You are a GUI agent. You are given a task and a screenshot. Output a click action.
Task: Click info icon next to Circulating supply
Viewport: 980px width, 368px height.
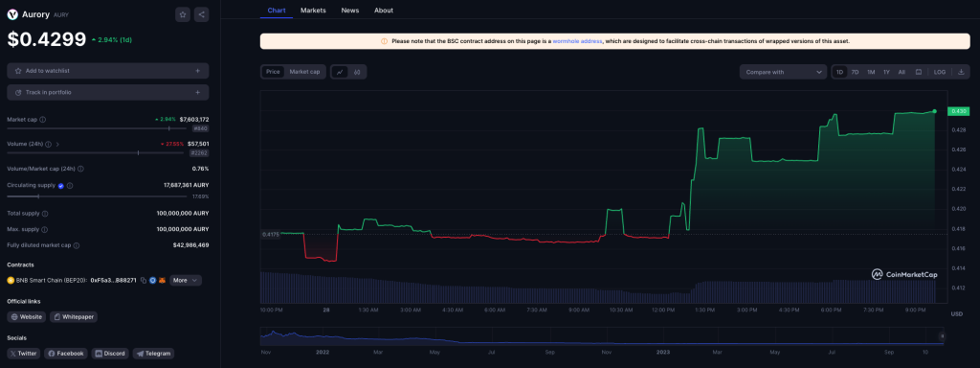[70, 185]
